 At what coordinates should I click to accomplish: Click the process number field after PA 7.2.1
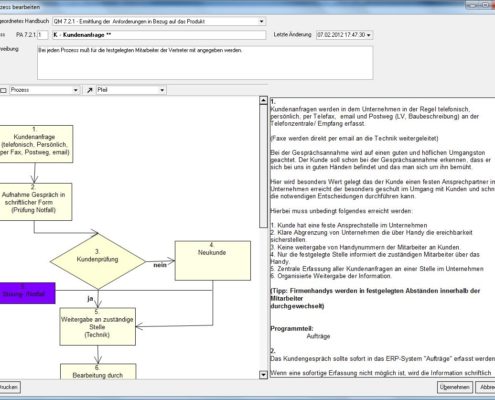pyautogui.click(x=42, y=35)
